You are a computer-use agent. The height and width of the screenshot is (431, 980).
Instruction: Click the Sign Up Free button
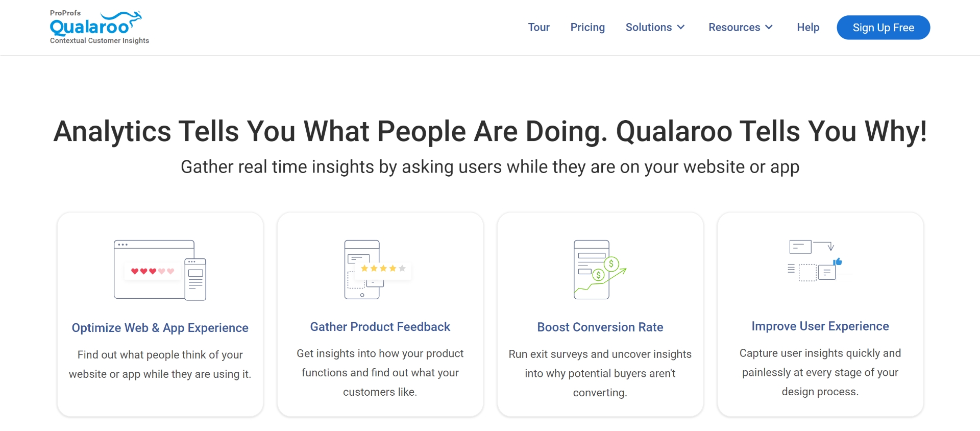tap(884, 28)
